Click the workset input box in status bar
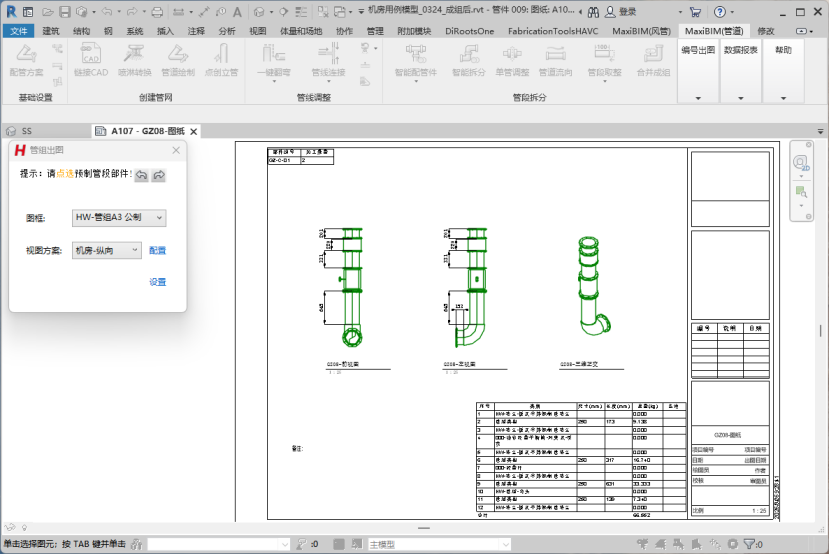This screenshot has width=829, height=555. (218, 544)
